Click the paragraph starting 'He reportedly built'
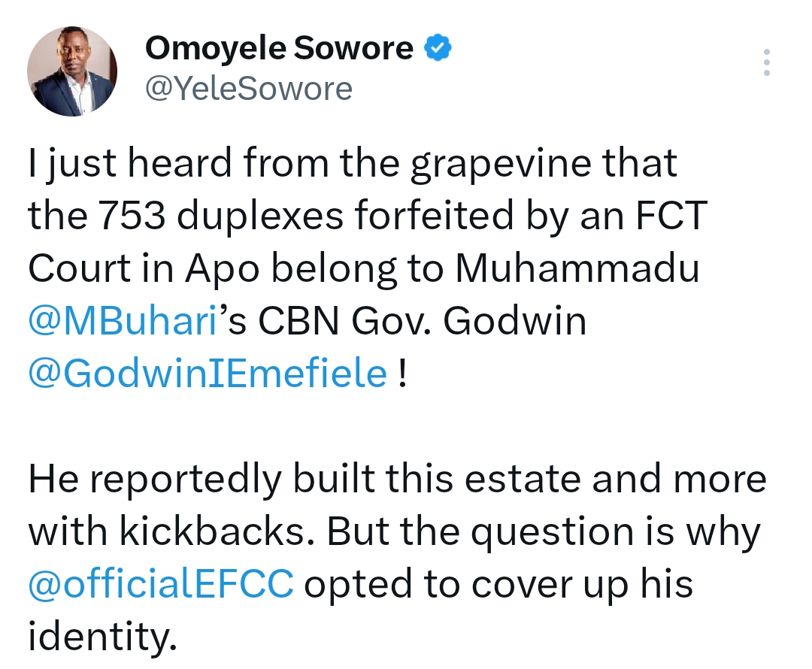This screenshot has width=812, height=669. click(x=397, y=557)
